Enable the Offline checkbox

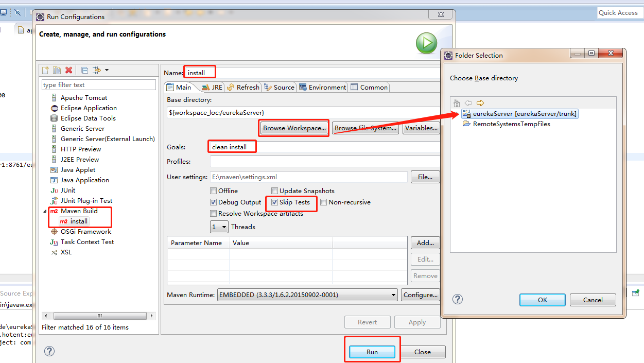(x=214, y=191)
